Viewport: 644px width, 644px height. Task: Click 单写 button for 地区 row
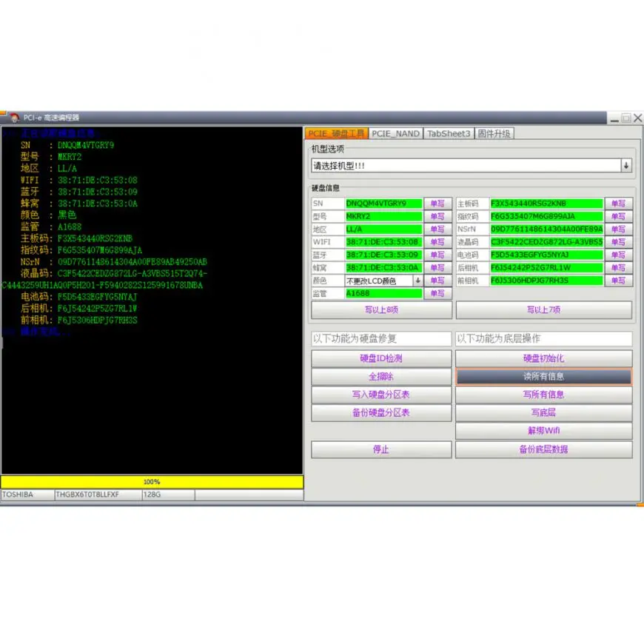pyautogui.click(x=437, y=229)
